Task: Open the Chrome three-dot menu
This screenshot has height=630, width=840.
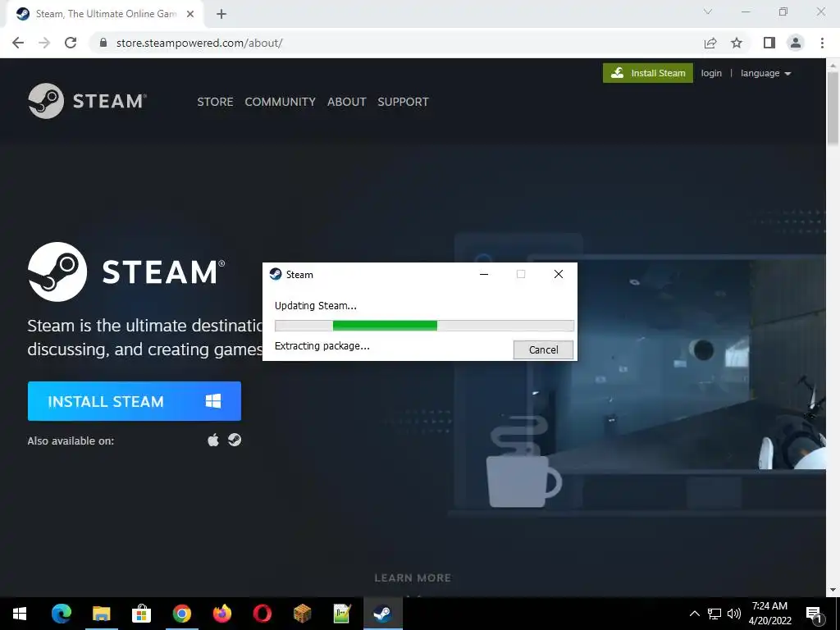Action: pyautogui.click(x=822, y=43)
